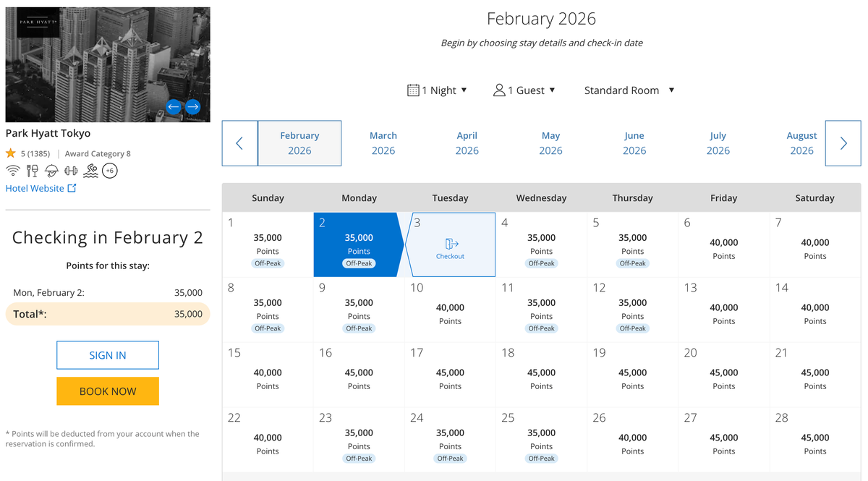Advance to later months with right chevron
The image size is (868, 481).
click(x=843, y=143)
